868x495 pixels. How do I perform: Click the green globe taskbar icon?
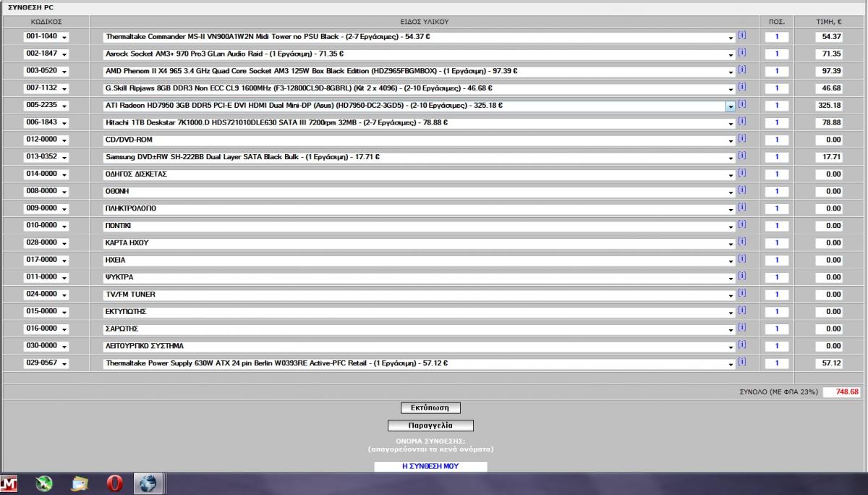[x=44, y=484]
